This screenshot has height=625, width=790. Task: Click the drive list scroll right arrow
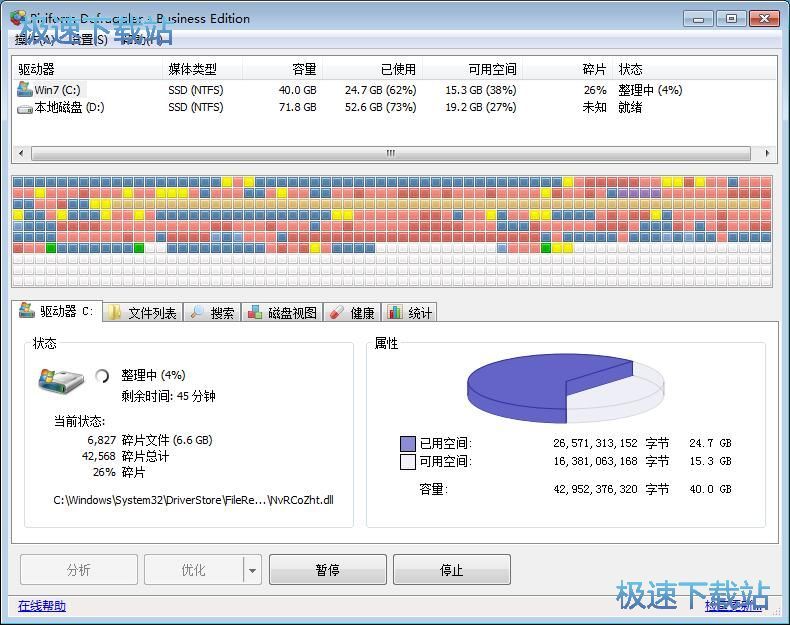click(768, 154)
